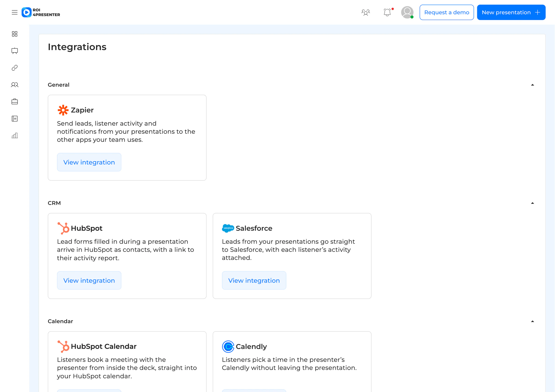Screen dimensions: 555x392
Task: Click the Salesforce description text
Action: (x=288, y=250)
